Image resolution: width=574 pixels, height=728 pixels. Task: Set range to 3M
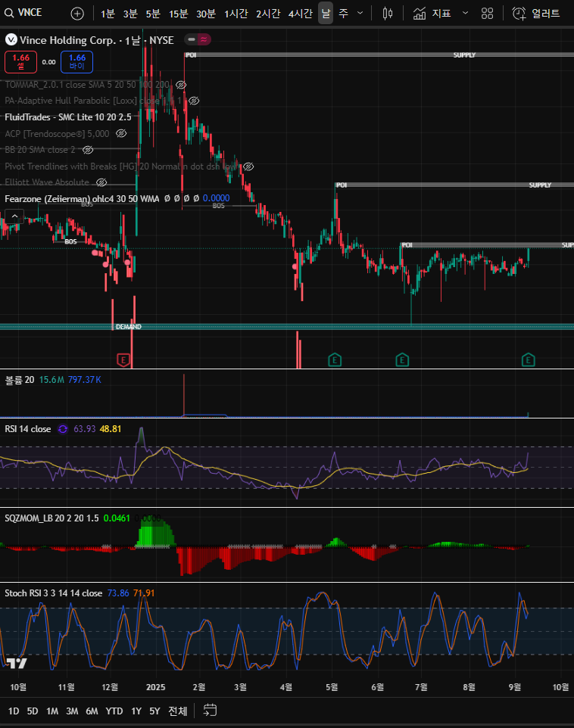click(72, 711)
